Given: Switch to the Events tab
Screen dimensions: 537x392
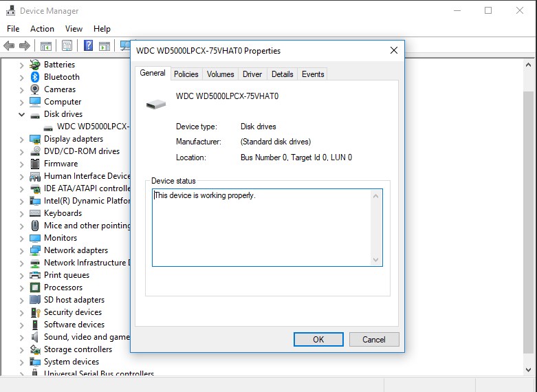Looking at the screenshot, I should click(313, 74).
